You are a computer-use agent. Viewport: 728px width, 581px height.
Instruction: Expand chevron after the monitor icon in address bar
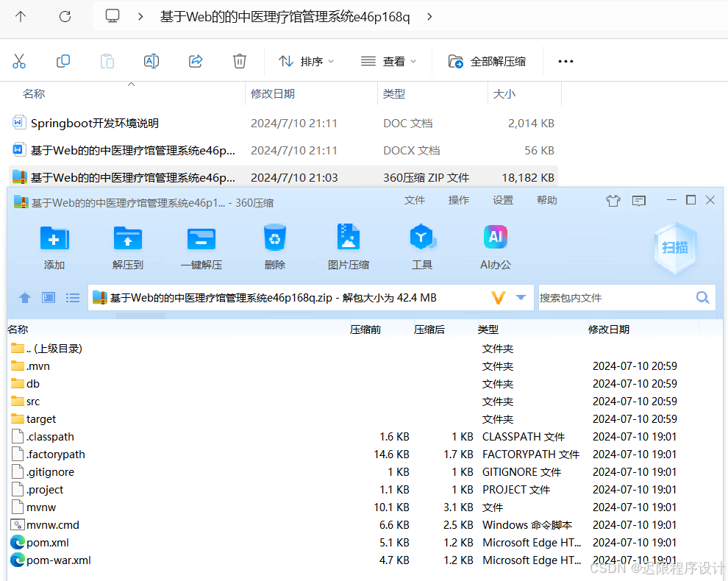coord(140,17)
